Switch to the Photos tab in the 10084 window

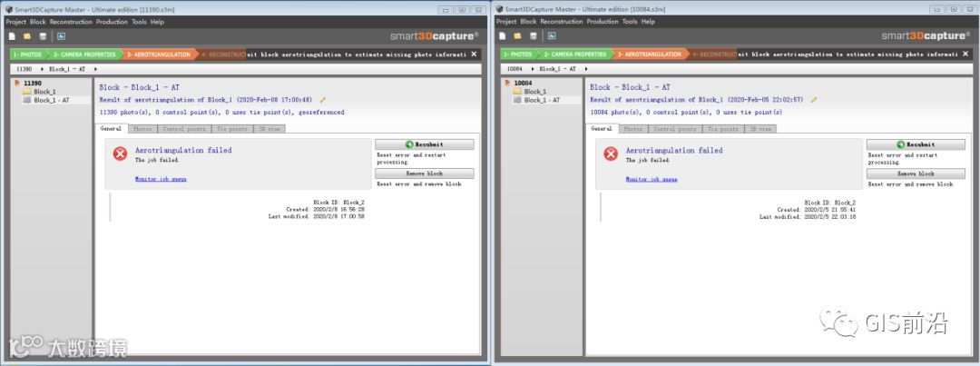click(633, 129)
